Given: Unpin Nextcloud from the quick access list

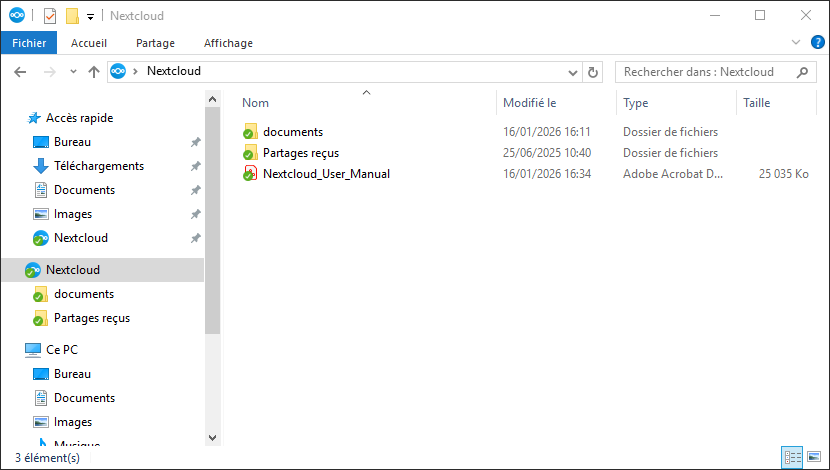Looking at the screenshot, I should [195, 238].
